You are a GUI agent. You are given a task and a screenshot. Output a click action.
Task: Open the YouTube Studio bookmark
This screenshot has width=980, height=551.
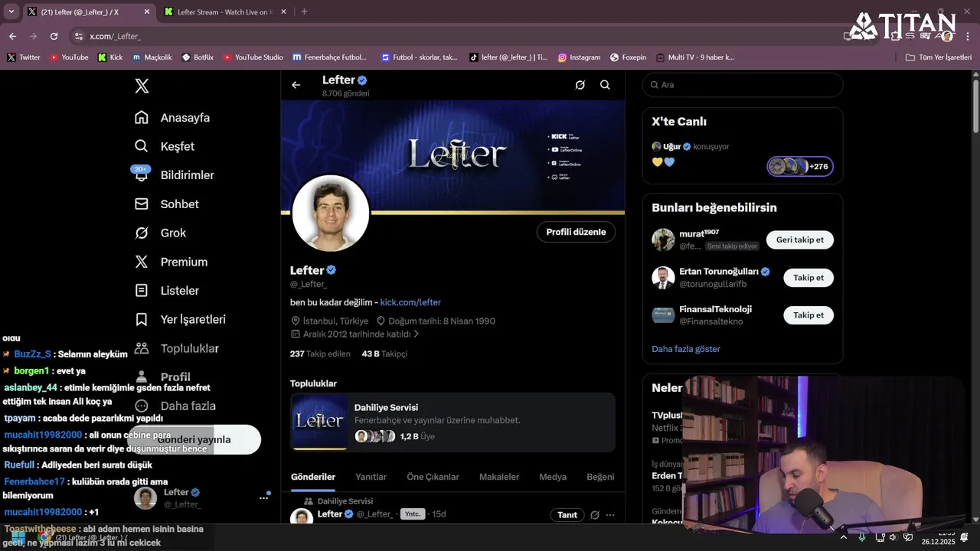(x=253, y=57)
